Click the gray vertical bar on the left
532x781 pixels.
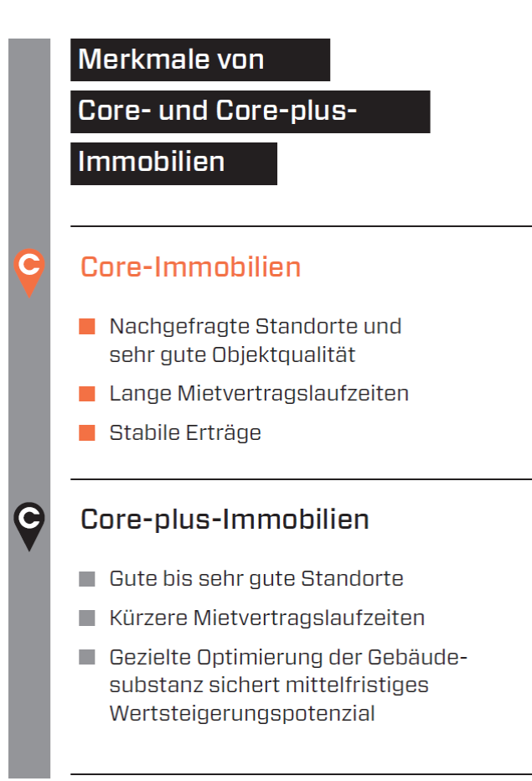click(29, 402)
